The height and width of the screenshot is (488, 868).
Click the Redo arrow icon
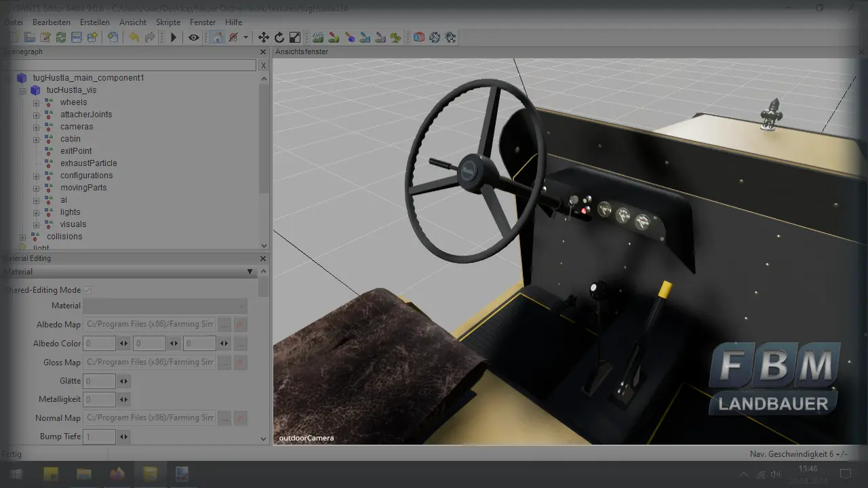[x=150, y=37]
